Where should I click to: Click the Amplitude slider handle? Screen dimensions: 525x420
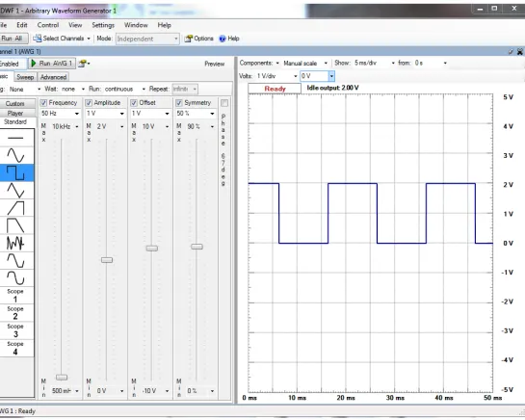[x=107, y=260]
